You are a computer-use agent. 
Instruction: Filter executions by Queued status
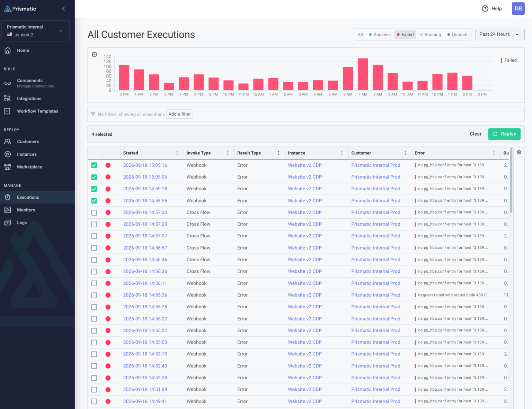[x=457, y=35]
